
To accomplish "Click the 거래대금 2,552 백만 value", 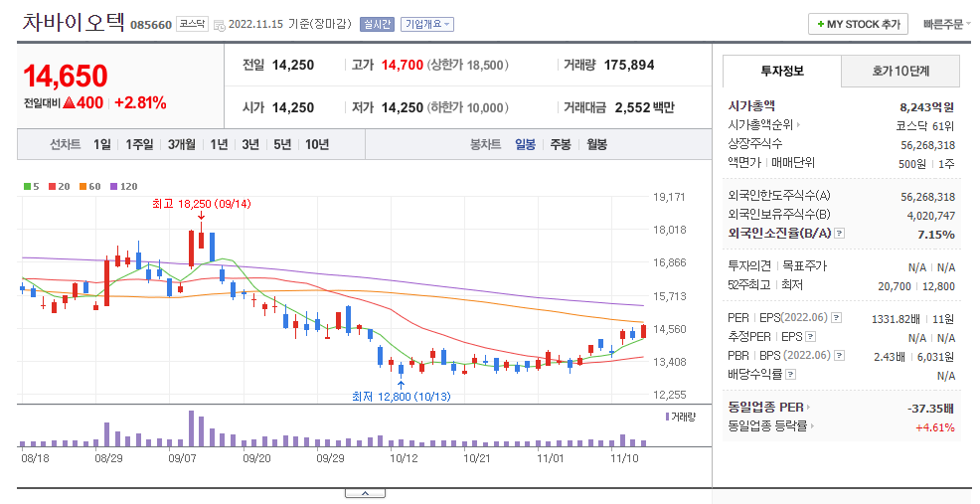I will [x=644, y=107].
